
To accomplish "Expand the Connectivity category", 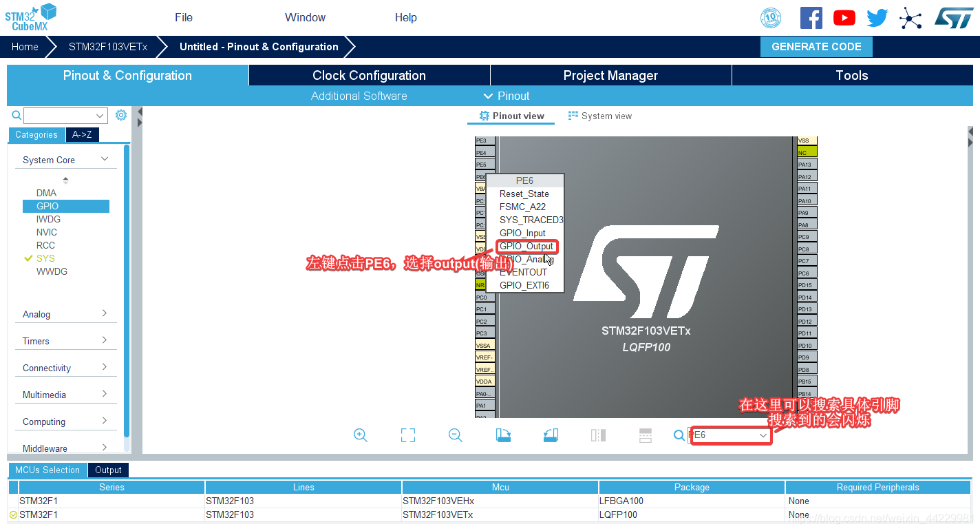I will pyautogui.click(x=66, y=368).
